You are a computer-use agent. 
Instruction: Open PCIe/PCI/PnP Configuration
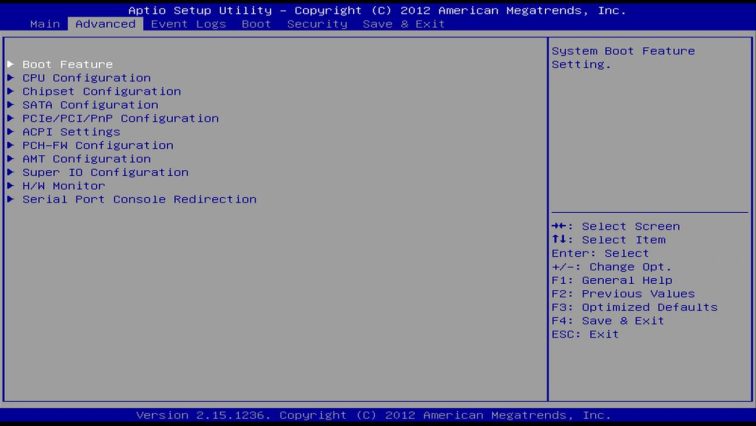pyautogui.click(x=120, y=118)
